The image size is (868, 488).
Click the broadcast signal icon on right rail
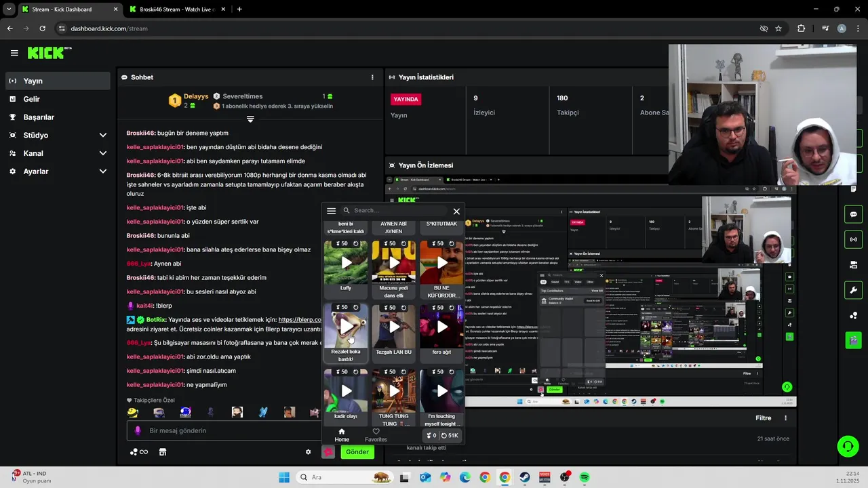tap(853, 239)
